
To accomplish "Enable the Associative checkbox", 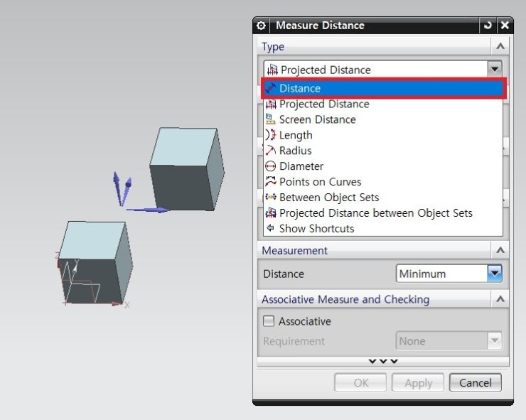I will 269,321.
